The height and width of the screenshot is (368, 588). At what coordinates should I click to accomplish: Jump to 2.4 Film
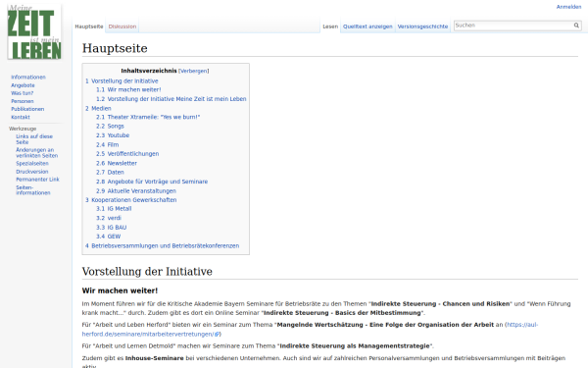click(107, 145)
